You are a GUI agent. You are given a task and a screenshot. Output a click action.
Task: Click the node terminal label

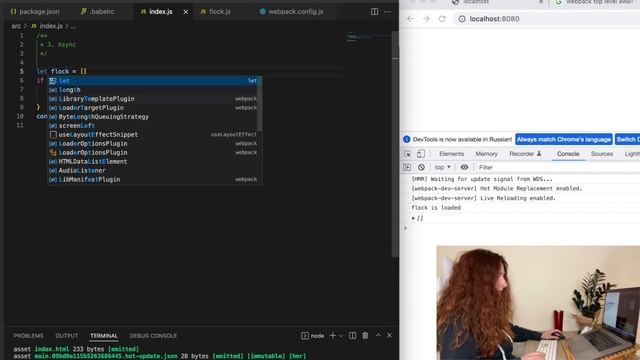click(x=313, y=336)
